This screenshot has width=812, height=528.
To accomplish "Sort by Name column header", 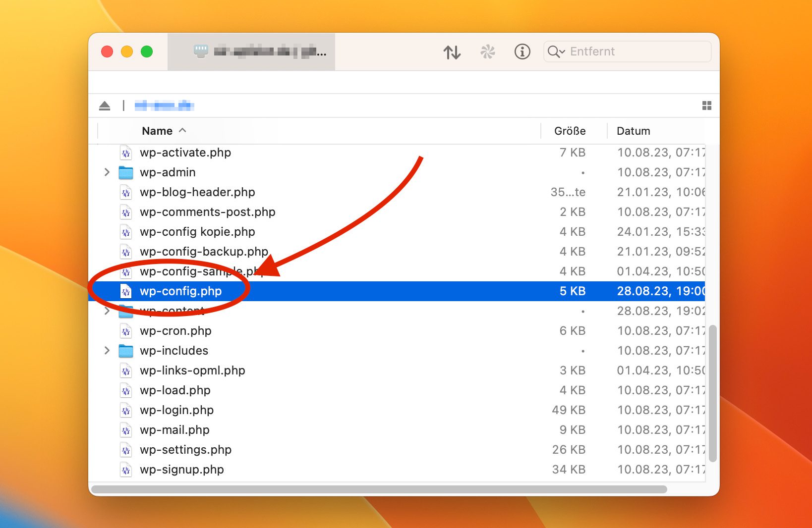I will 157,131.
